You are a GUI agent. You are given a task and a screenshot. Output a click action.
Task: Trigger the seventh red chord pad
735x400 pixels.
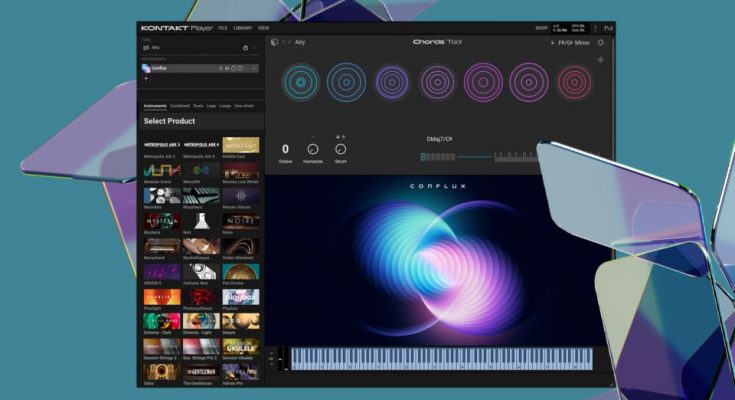(x=574, y=83)
